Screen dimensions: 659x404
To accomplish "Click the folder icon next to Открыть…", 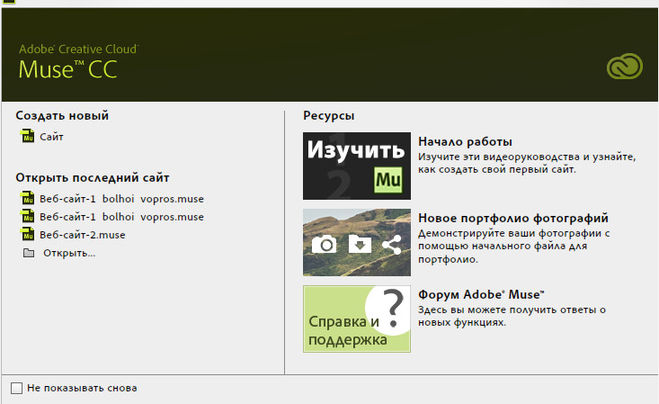I will pyautogui.click(x=29, y=253).
